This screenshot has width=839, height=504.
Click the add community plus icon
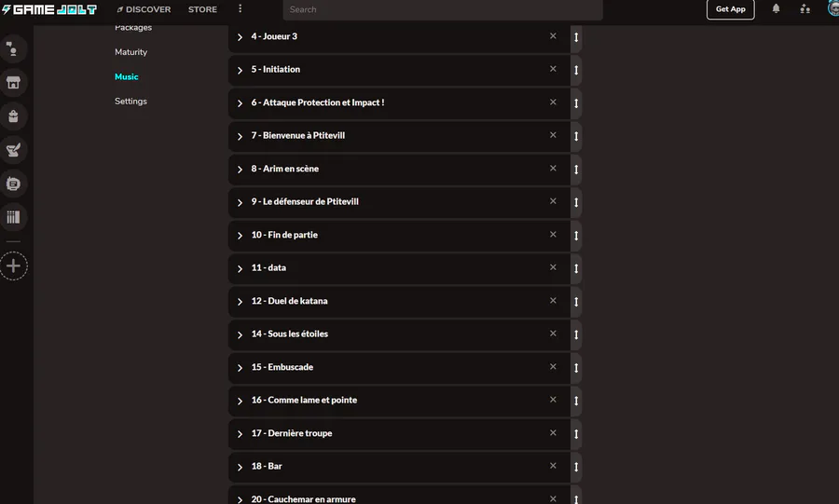click(13, 266)
